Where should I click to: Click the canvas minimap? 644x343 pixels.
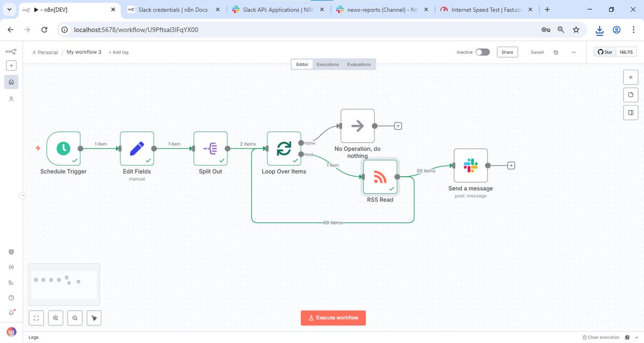click(64, 285)
